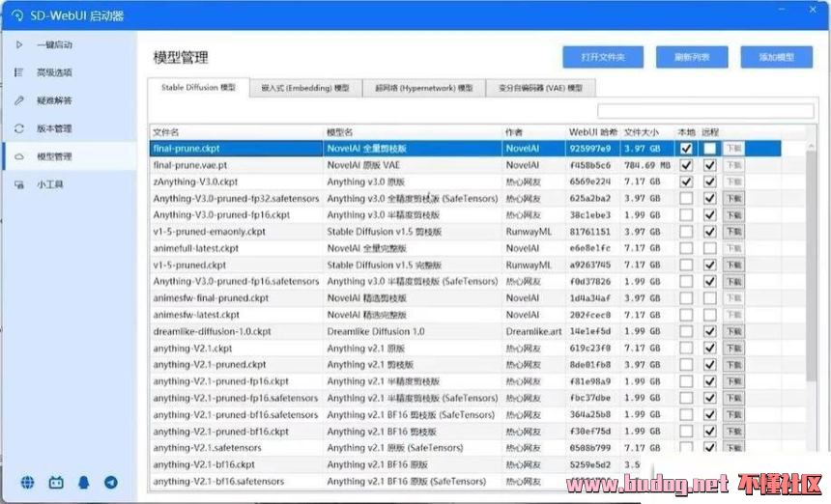Open 疑难解答 via its wrench icon

19,100
